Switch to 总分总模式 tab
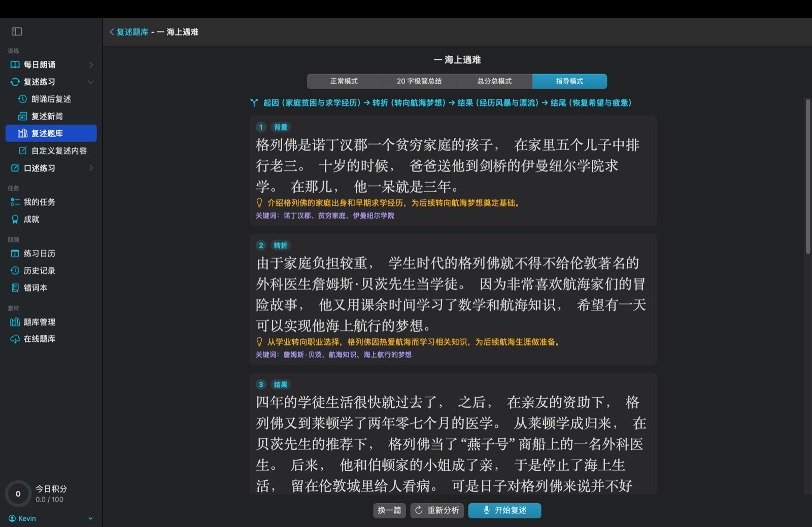The width and height of the screenshot is (812, 527). [494, 81]
